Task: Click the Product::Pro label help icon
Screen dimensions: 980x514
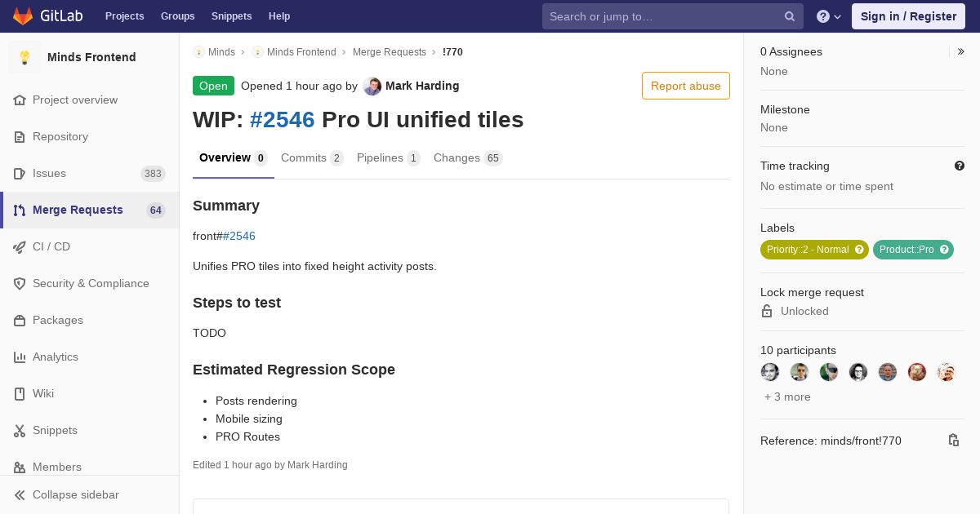Action: [x=944, y=250]
